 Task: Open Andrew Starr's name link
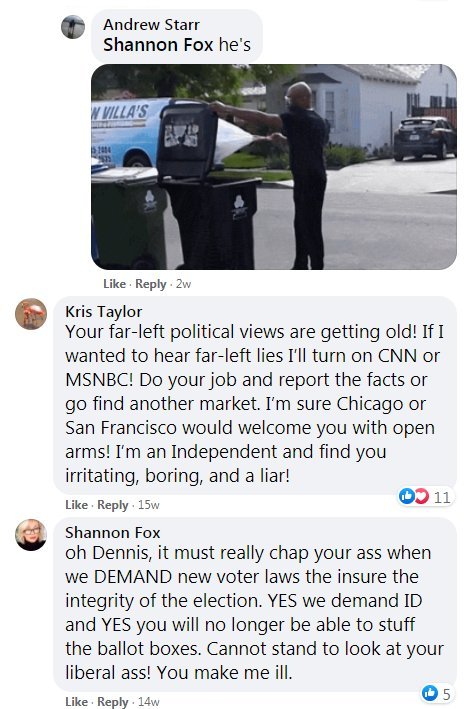(x=151, y=24)
